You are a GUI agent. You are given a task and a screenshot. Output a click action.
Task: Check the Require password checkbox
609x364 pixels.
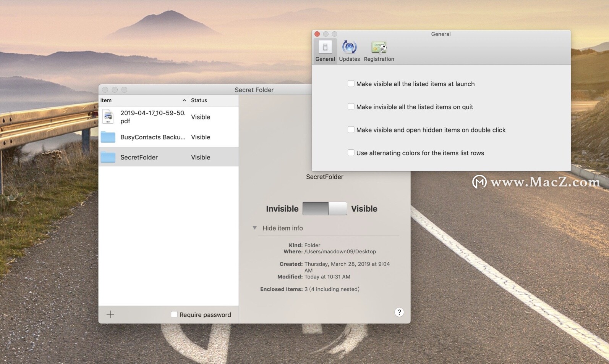[x=174, y=314]
